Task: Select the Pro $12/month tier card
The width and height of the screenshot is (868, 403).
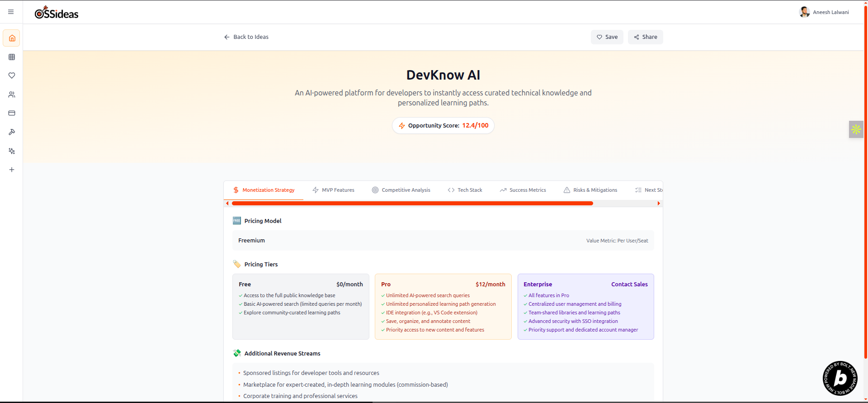Action: pyautogui.click(x=443, y=307)
